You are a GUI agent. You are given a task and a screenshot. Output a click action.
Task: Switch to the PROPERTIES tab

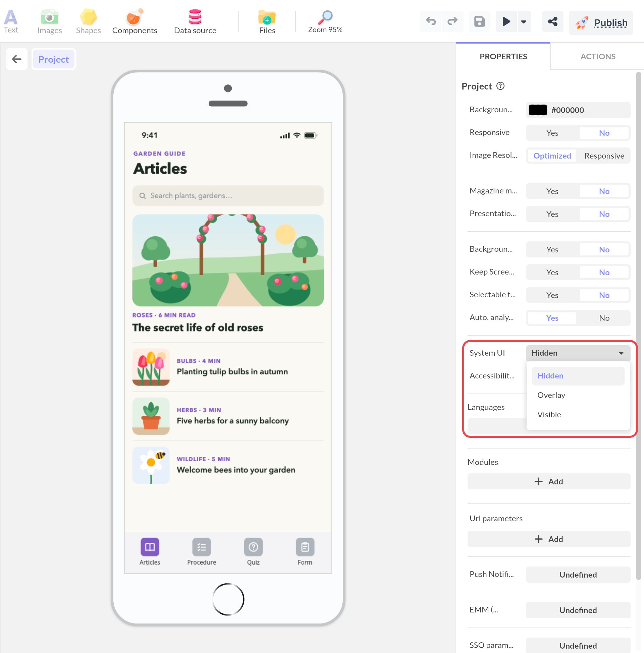pyautogui.click(x=503, y=56)
